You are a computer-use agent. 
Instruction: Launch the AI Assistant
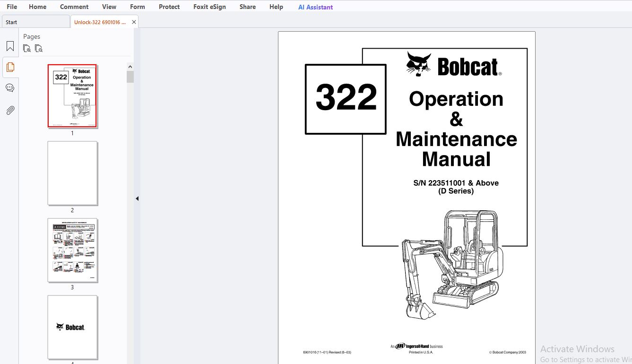pos(315,7)
